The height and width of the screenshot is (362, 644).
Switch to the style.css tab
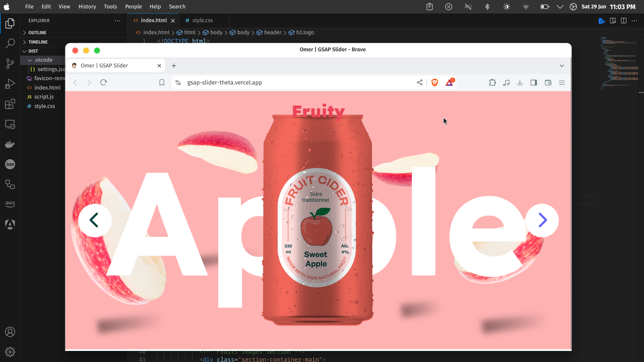click(x=202, y=20)
